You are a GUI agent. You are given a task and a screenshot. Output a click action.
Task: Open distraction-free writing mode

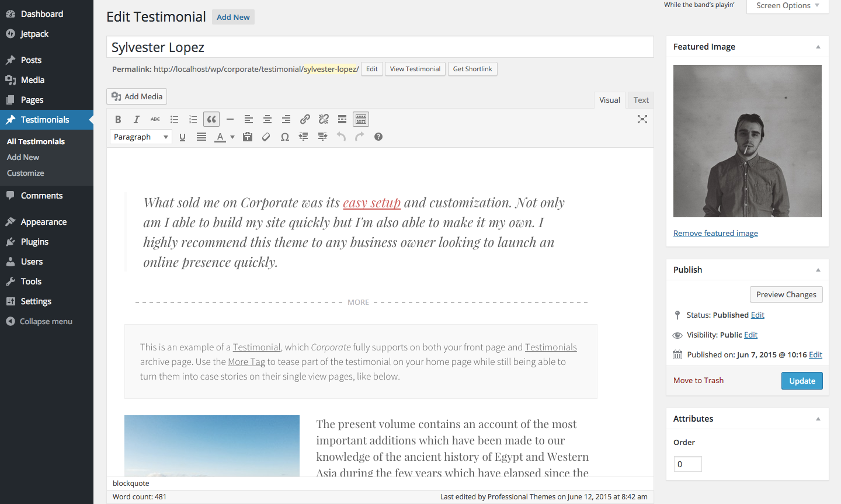click(642, 119)
